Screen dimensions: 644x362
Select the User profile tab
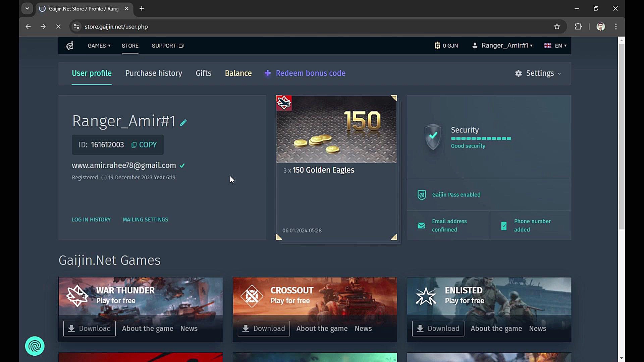(92, 73)
